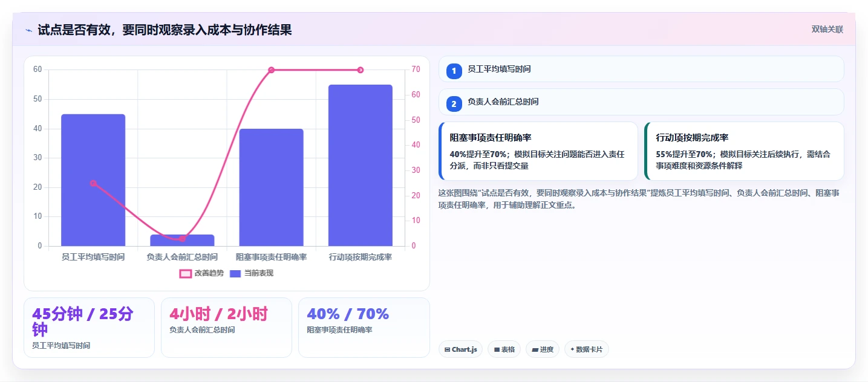The height and width of the screenshot is (382, 868).
Task: Click the pink 改善趋势 legend swatch
Action: click(x=185, y=274)
